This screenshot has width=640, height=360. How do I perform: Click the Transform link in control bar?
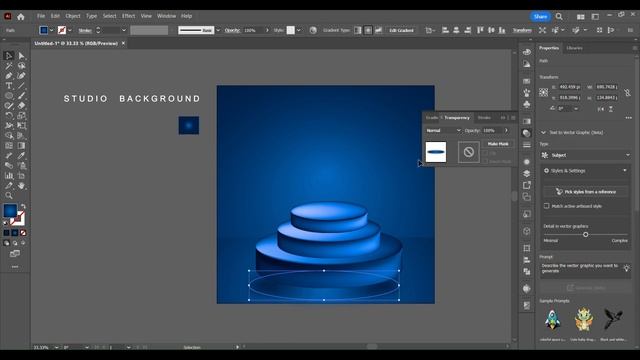522,30
